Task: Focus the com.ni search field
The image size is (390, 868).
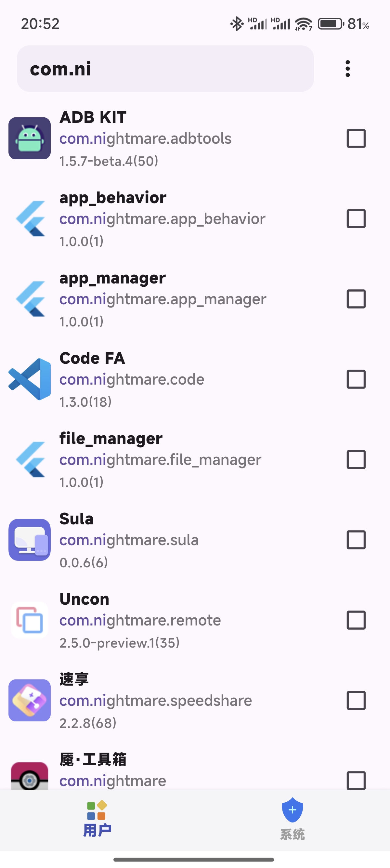Action: pos(165,69)
